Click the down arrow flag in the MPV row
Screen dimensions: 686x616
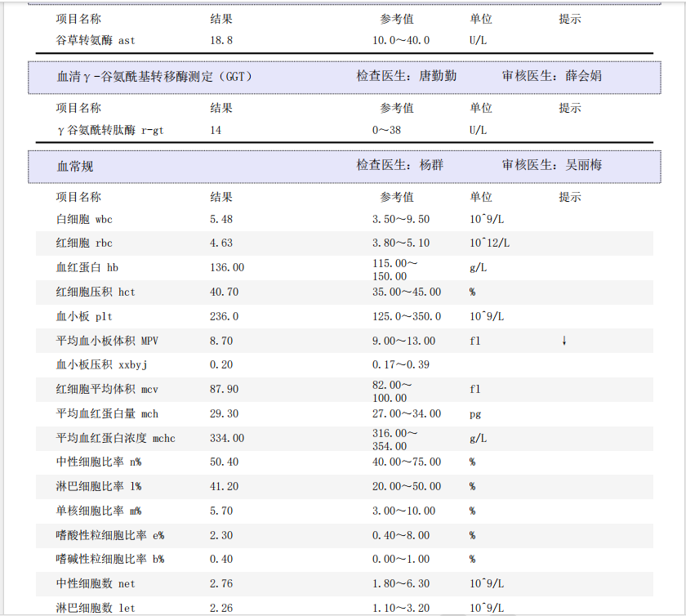pyautogui.click(x=563, y=341)
